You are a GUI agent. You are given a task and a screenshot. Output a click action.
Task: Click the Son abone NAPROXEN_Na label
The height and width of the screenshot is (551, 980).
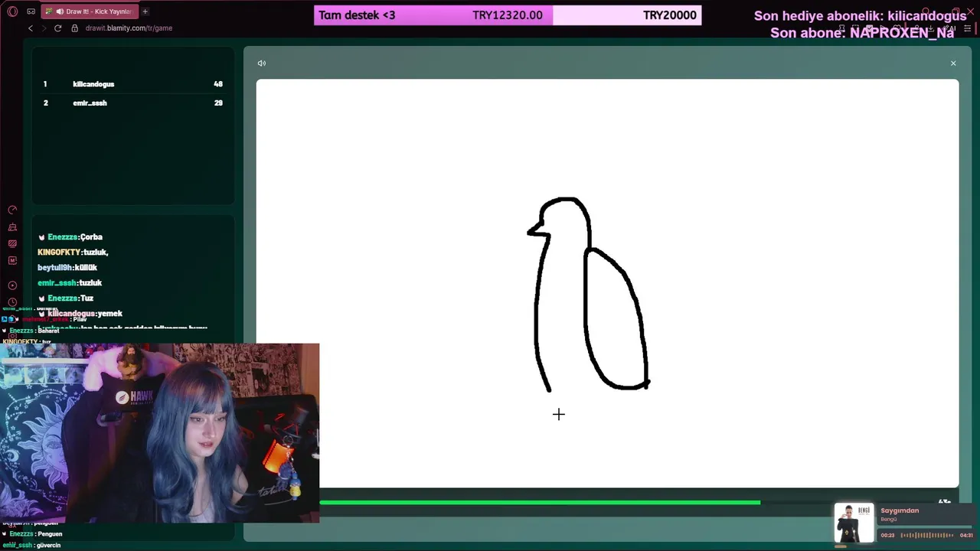(862, 33)
